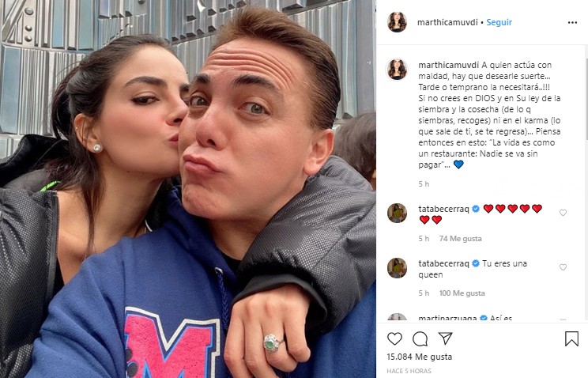This screenshot has width=588, height=378.
Task: Like tatabecerraq's hearts comment
Action: click(x=563, y=213)
